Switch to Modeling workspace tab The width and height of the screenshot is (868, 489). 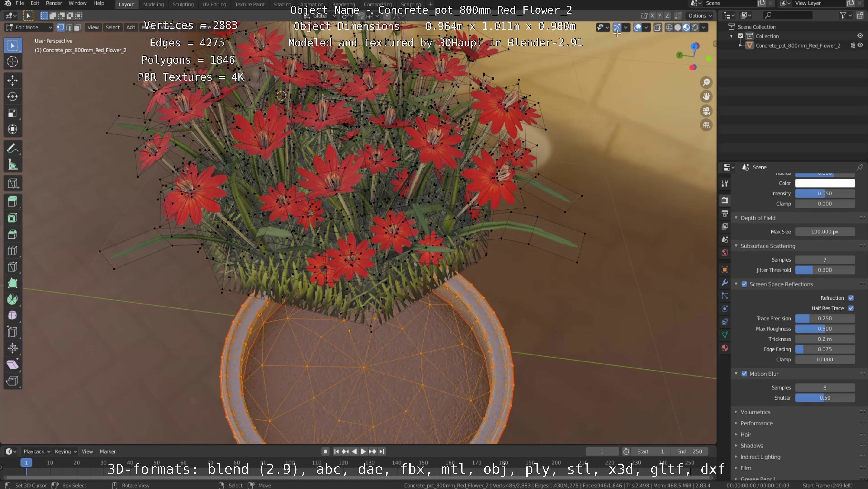pos(153,4)
